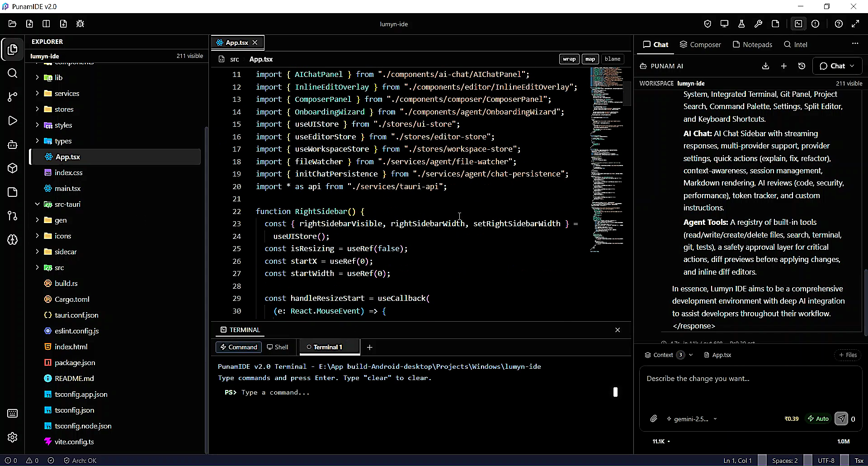Click + Files button in chat
The width and height of the screenshot is (868, 466).
coord(848,355)
